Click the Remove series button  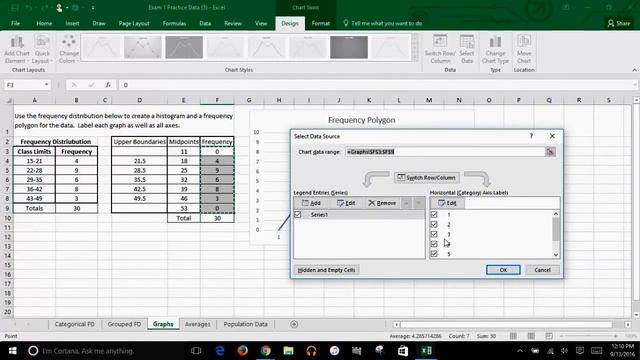[x=382, y=203]
